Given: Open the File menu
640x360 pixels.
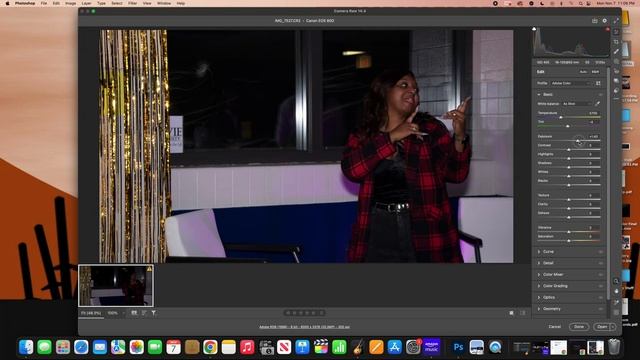Looking at the screenshot, I should (44, 3).
